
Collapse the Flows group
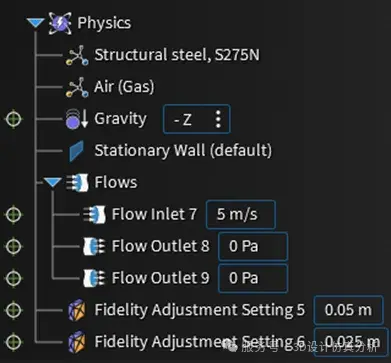pyautogui.click(x=53, y=183)
